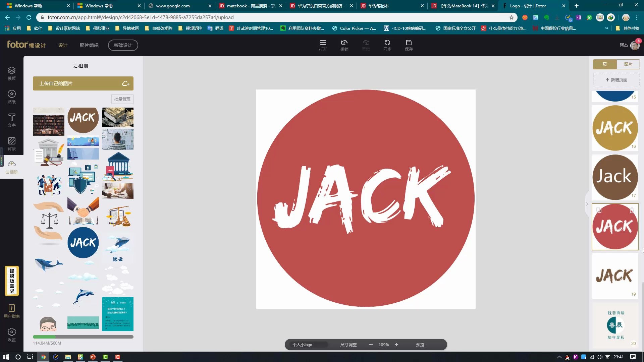
Task: Undo with the 撤销 toolbar icon
Action: click(x=344, y=45)
